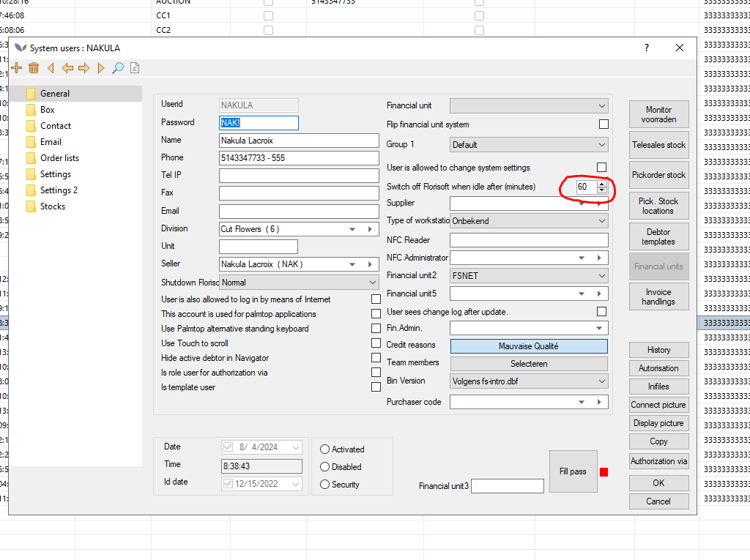Click the Name input field
The width and height of the screenshot is (750, 560).
point(298,141)
